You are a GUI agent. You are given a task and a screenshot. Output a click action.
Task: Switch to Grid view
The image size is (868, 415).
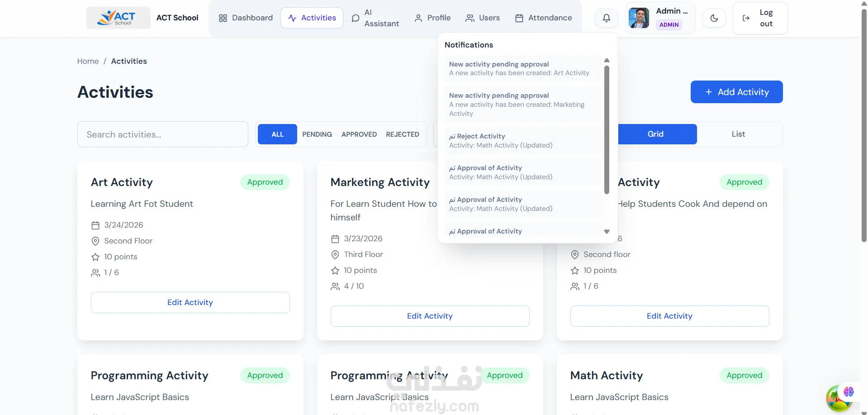(x=655, y=134)
